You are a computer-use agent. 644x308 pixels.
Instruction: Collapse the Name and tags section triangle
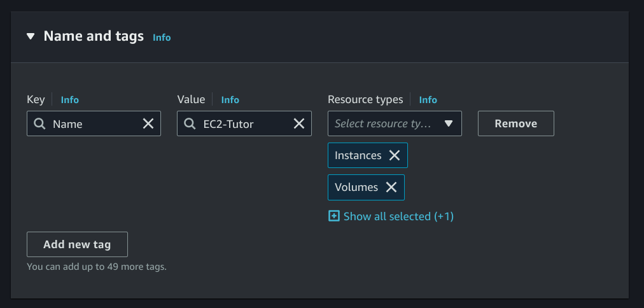pos(31,36)
